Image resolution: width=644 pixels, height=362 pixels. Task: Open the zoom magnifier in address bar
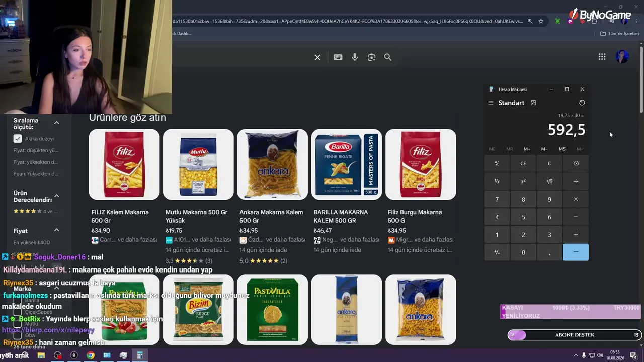[530, 21]
